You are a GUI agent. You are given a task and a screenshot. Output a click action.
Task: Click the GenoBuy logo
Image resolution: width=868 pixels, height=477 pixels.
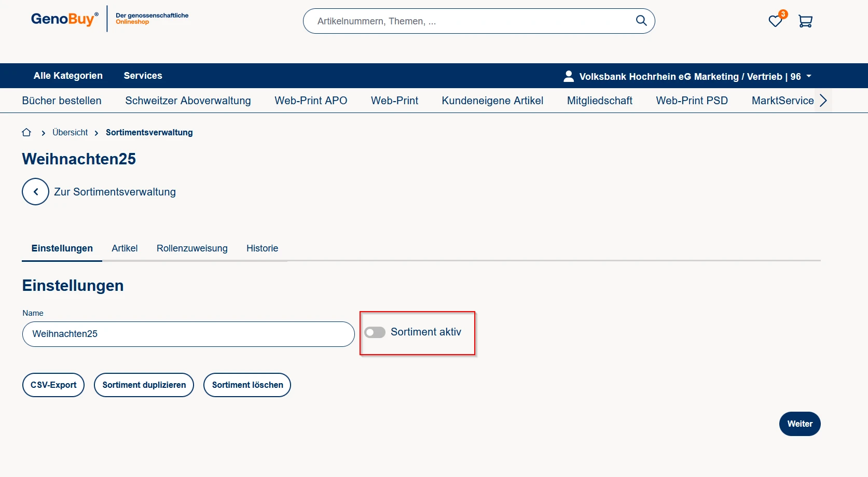[64, 19]
